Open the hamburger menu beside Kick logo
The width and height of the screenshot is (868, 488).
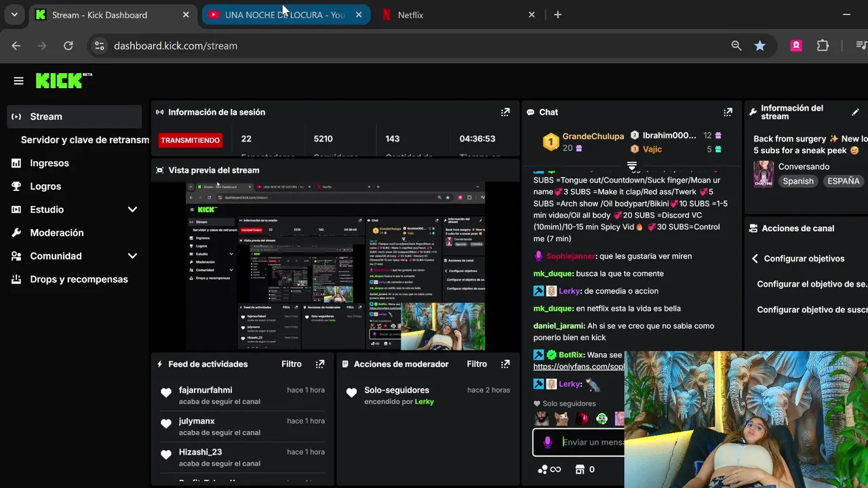point(18,81)
